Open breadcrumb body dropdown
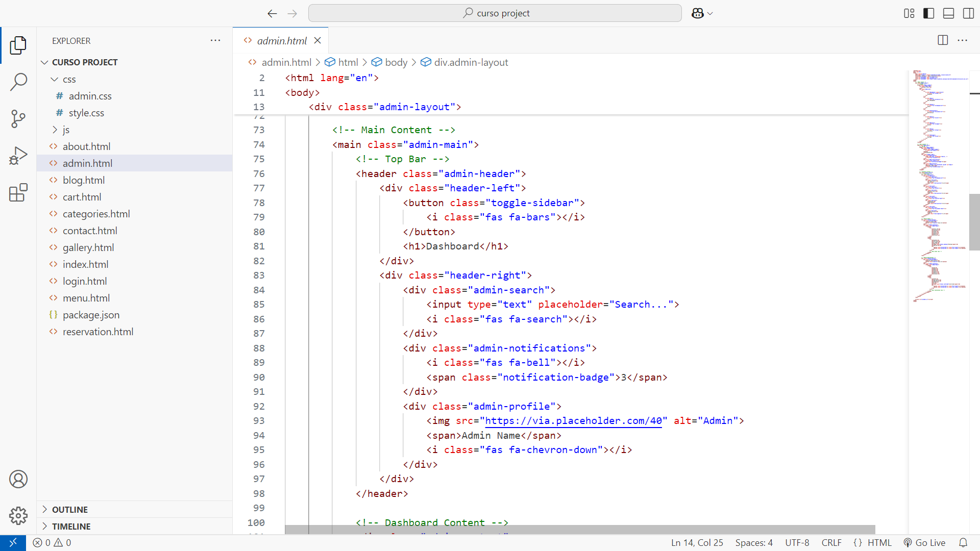This screenshot has height=551, width=980. point(389,62)
